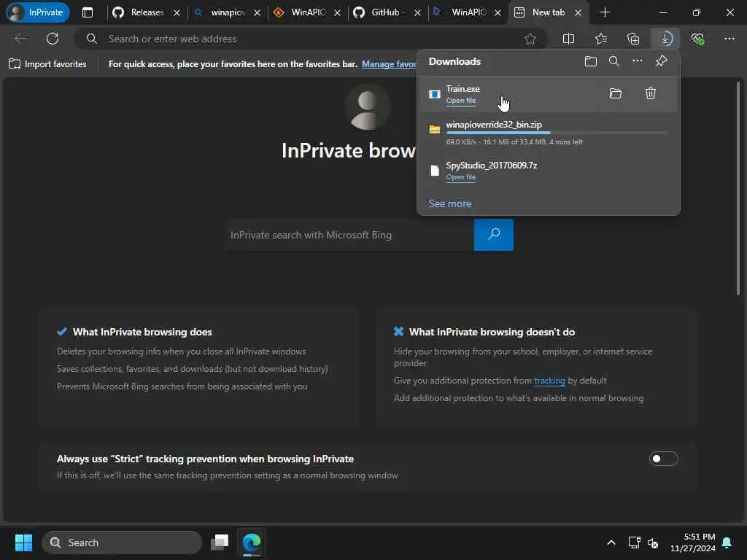This screenshot has width=747, height=560.
Task: Delete Train.exe download with trash icon
Action: [651, 93]
